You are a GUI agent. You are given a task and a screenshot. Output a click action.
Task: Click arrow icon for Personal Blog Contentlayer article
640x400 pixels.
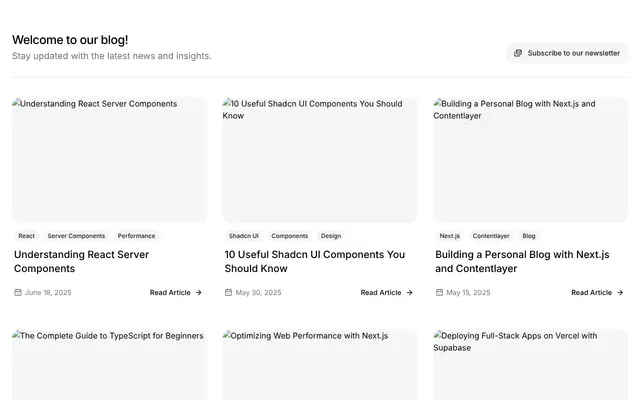coord(620,292)
